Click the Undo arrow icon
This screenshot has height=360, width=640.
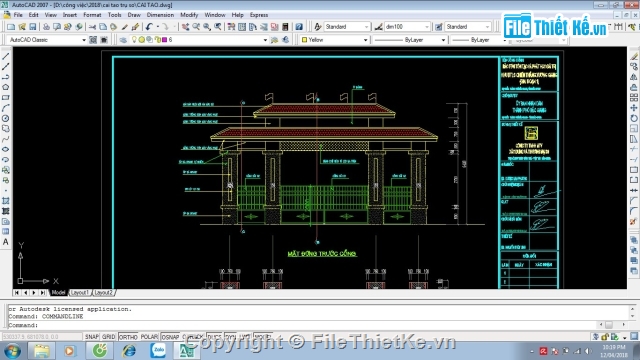pos(149,27)
